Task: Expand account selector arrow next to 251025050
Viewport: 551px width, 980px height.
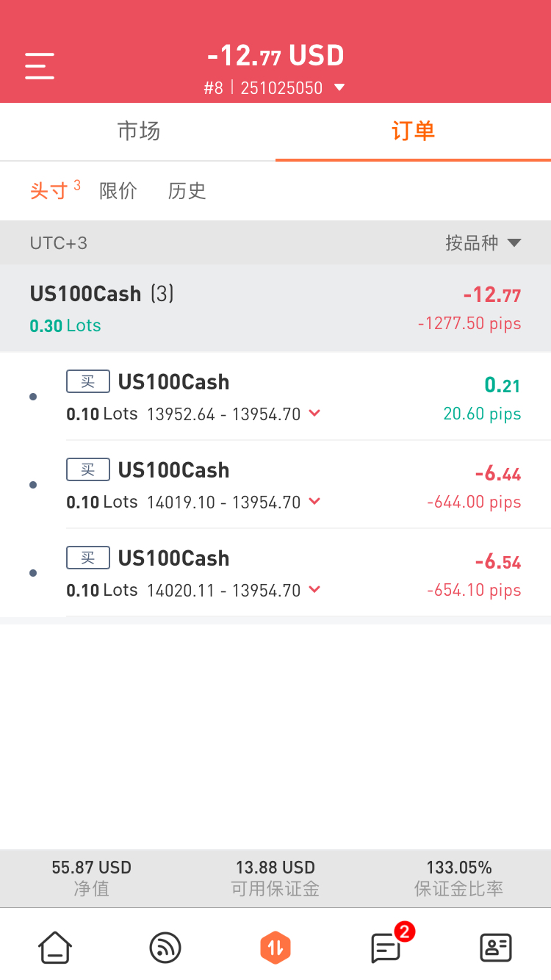Action: [x=339, y=88]
